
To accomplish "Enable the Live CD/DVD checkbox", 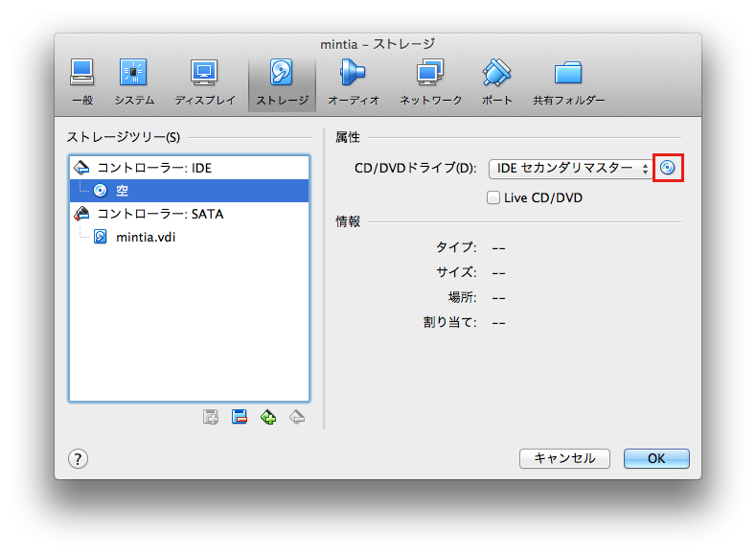I will (x=493, y=198).
